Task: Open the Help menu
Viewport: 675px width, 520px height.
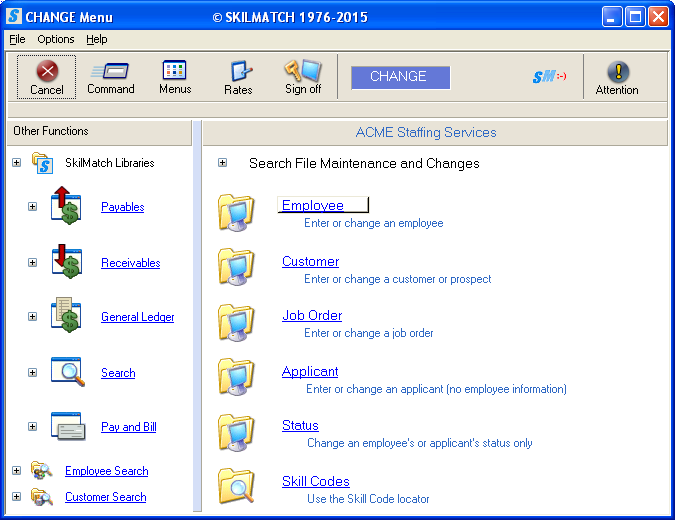Action: coord(96,39)
